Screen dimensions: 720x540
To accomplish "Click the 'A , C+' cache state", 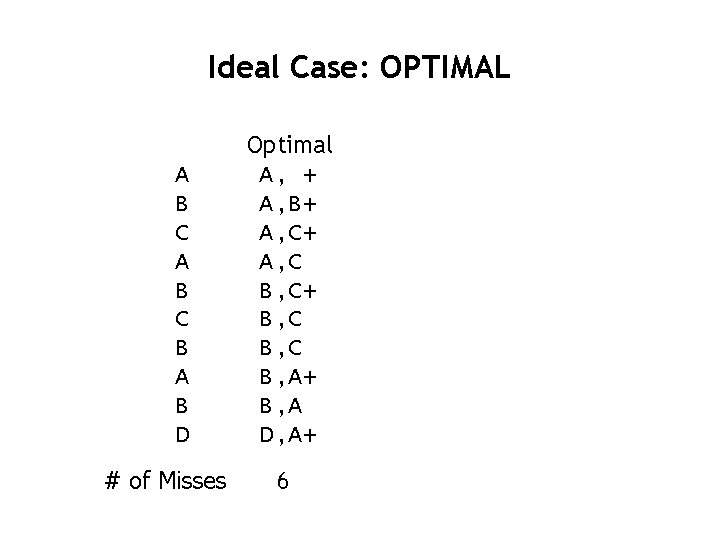I will pyautogui.click(x=288, y=233).
